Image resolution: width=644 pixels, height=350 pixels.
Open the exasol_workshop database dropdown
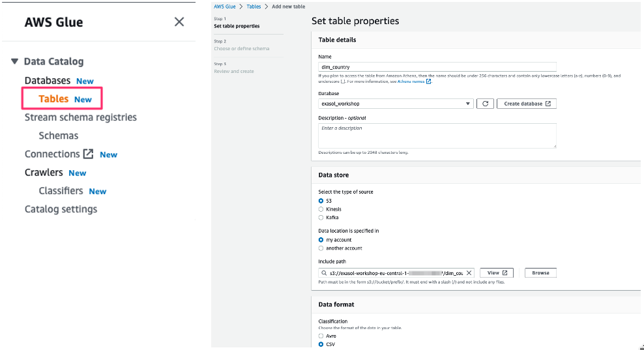[396, 104]
